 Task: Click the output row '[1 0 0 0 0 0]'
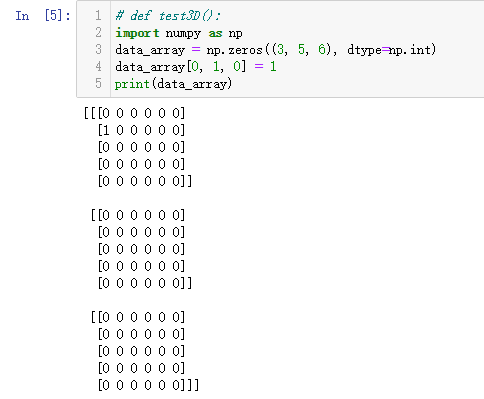[x=141, y=130]
